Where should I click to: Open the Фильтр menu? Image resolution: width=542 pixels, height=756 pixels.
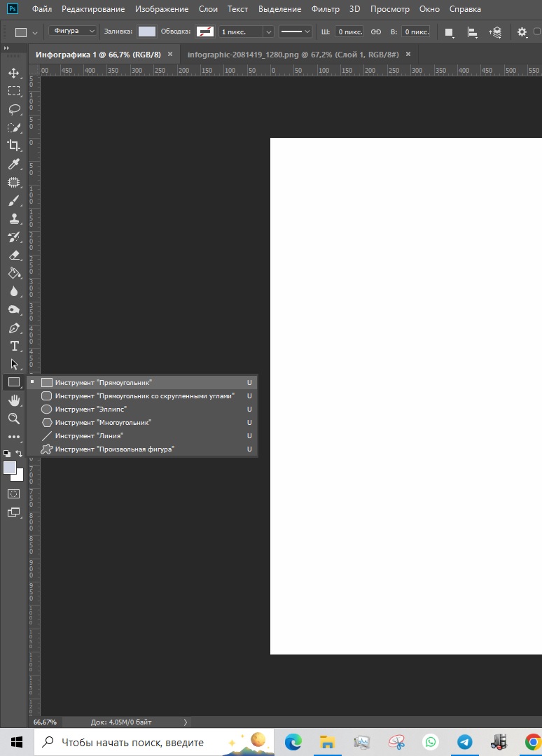pos(326,9)
